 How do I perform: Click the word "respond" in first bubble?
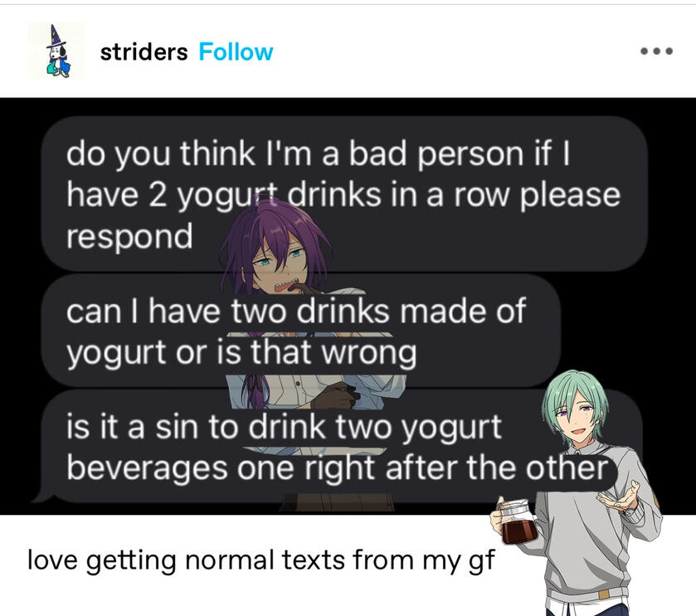pos(129,237)
